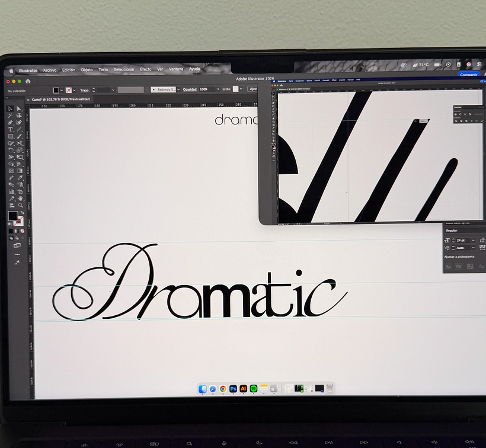Screen dimensions: 486x448
Task: Enable Draw Normal mode
Action: tap(11, 238)
